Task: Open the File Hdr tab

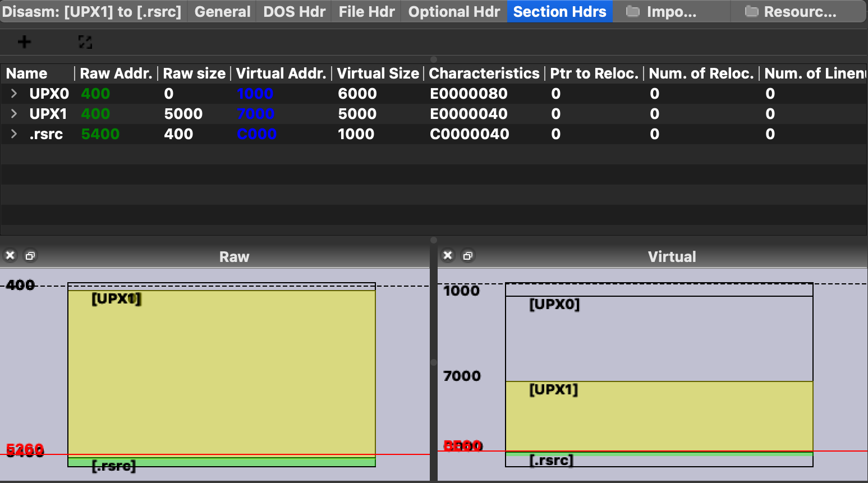Action: (x=366, y=11)
